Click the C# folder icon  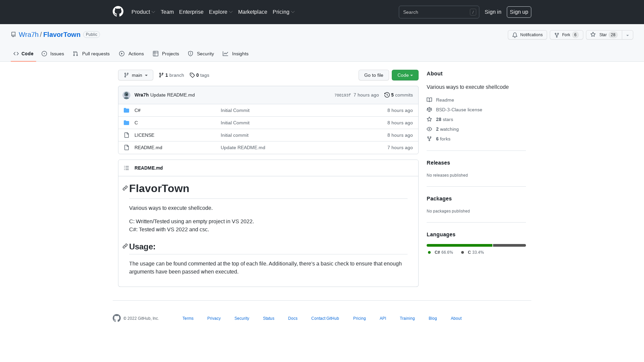click(x=126, y=110)
